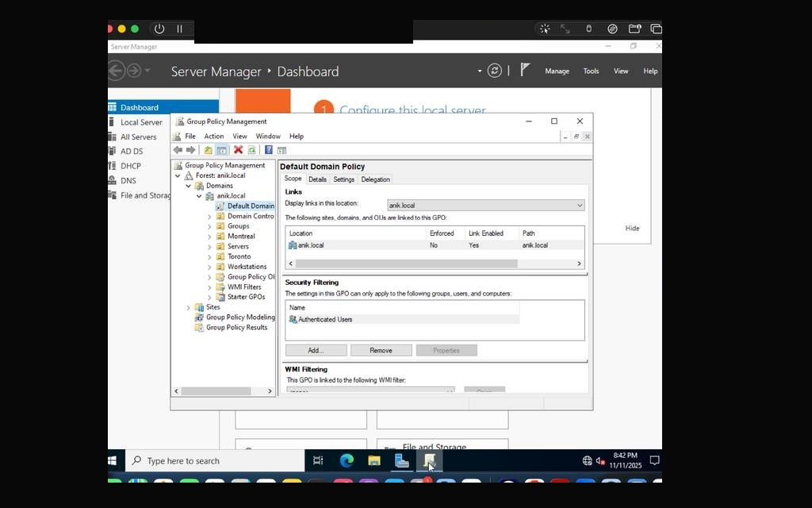Select the anik.local row in Links table

(435, 245)
